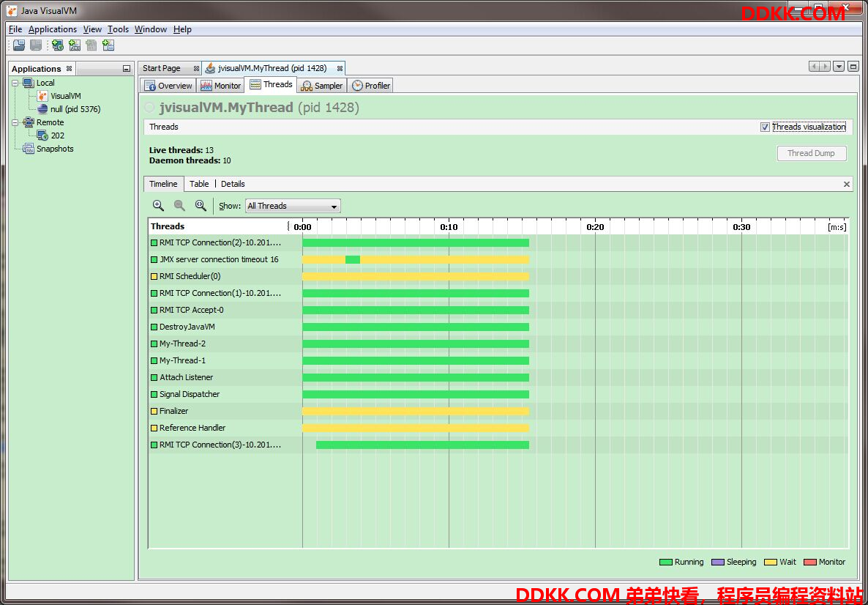Close the Start Page tab
The image size is (868, 605).
pos(196,69)
